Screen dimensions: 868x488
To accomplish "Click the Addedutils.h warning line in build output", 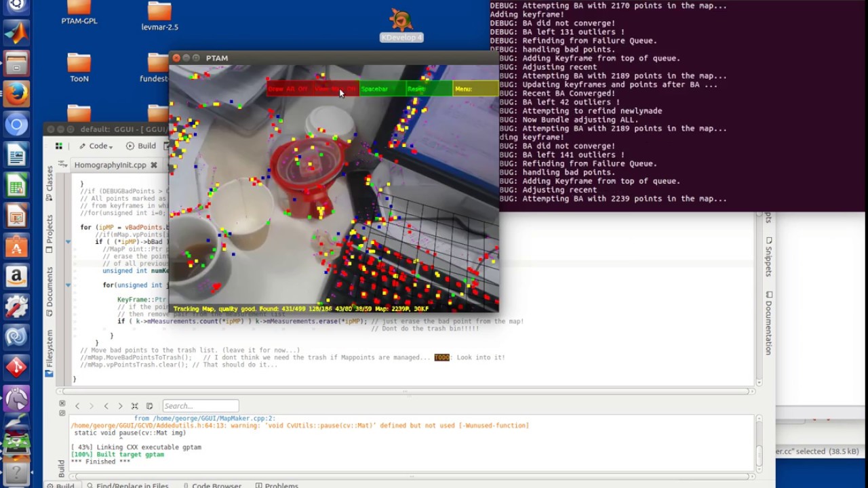I will click(300, 426).
